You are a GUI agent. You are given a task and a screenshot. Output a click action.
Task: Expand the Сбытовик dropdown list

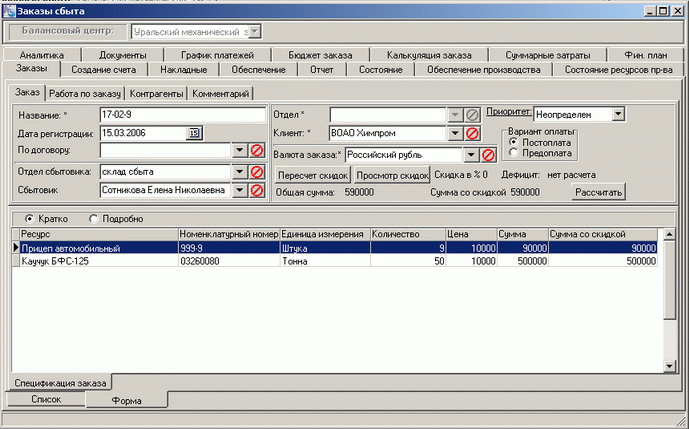pos(239,190)
